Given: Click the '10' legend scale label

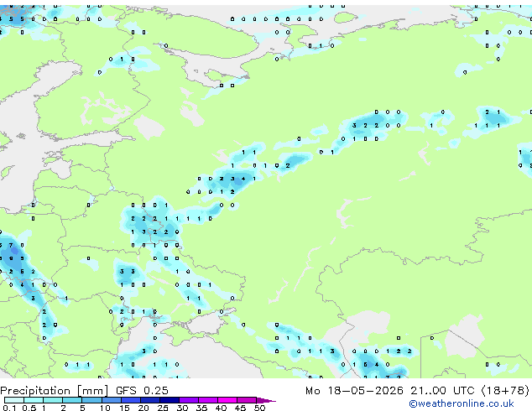Looking at the screenshot, I should 105,408.
